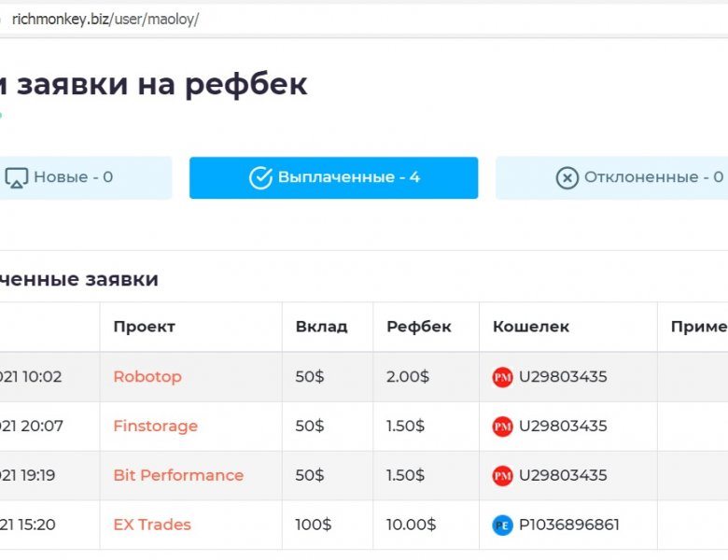Open the EX Trades project link
Viewport: 728px width, 560px height.
(152, 525)
